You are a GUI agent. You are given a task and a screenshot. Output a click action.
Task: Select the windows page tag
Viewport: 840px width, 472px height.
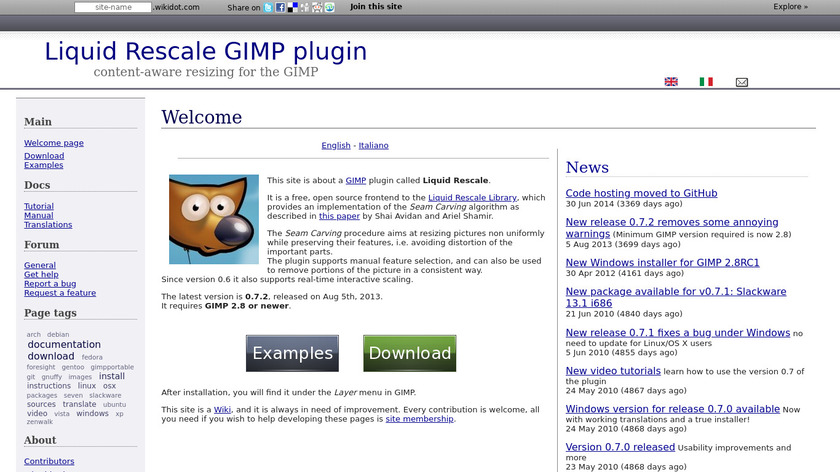click(x=92, y=413)
